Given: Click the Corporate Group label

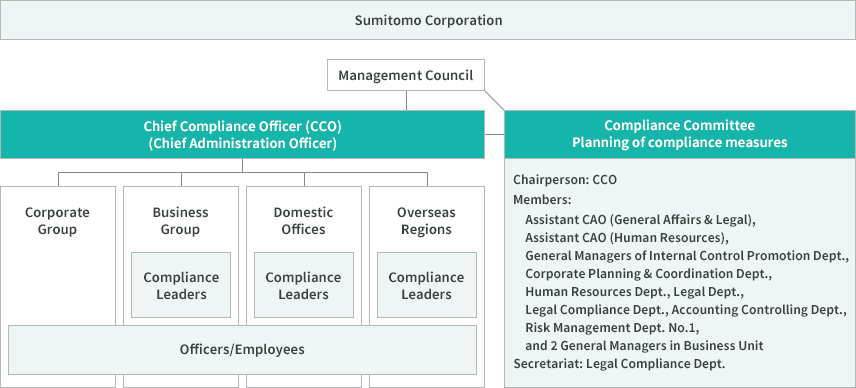Looking at the screenshot, I should [57, 220].
